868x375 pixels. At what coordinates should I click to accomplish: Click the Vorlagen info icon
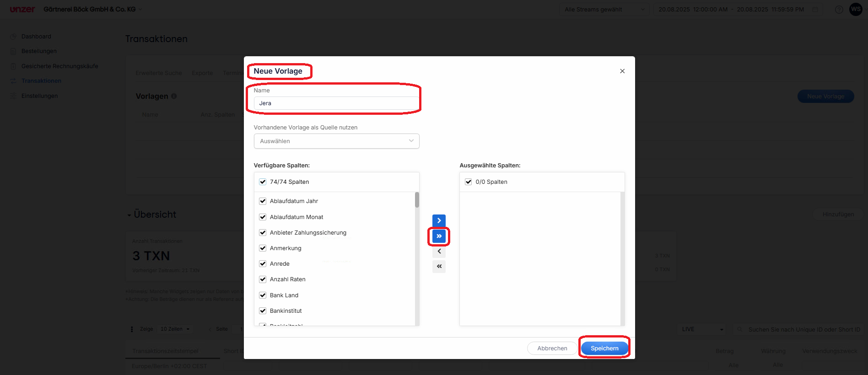pos(174,96)
